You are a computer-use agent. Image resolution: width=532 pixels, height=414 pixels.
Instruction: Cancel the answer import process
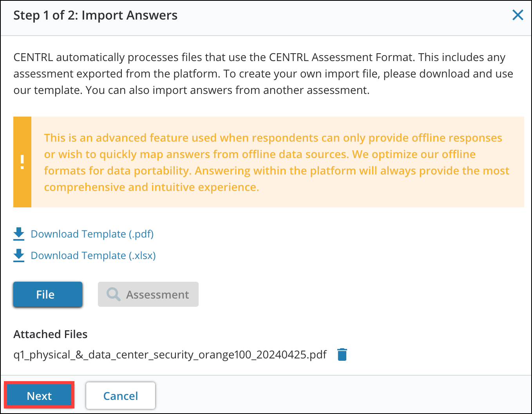[x=120, y=395]
